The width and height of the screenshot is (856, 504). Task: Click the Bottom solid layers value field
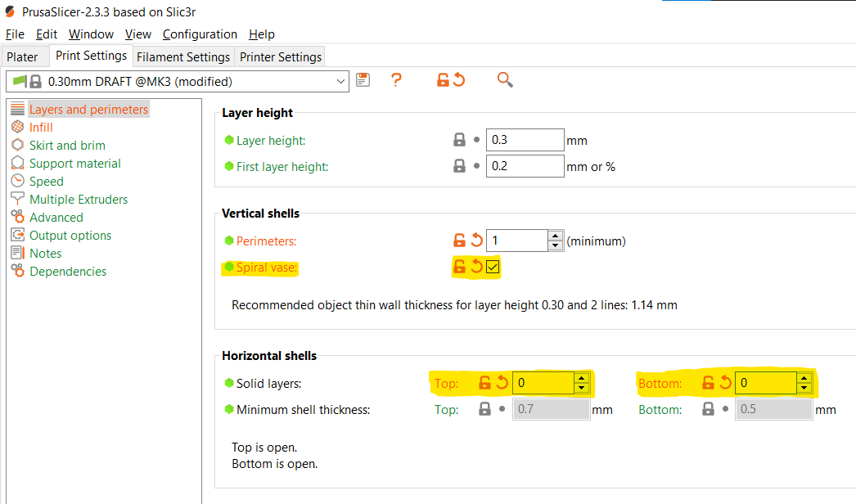pos(766,383)
